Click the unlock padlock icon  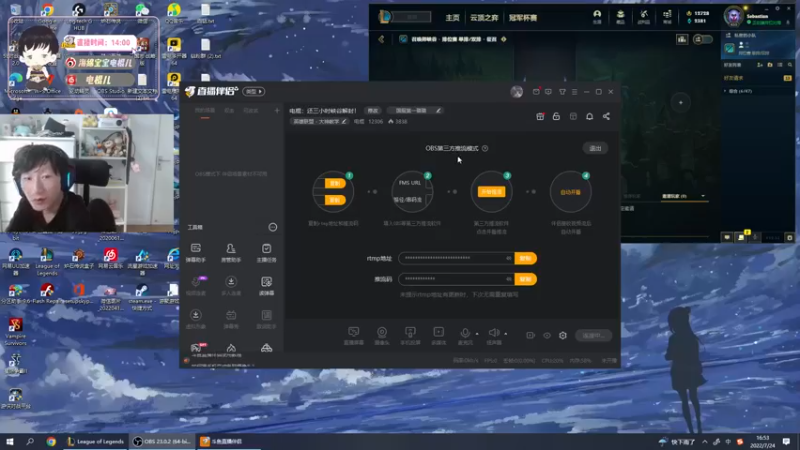556,116
